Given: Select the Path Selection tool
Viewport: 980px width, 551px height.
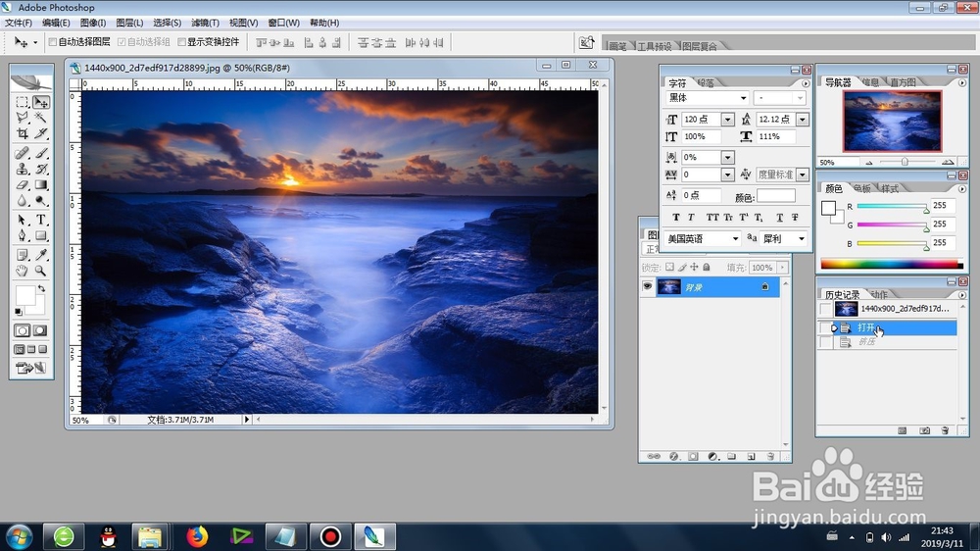Looking at the screenshot, I should (x=23, y=221).
